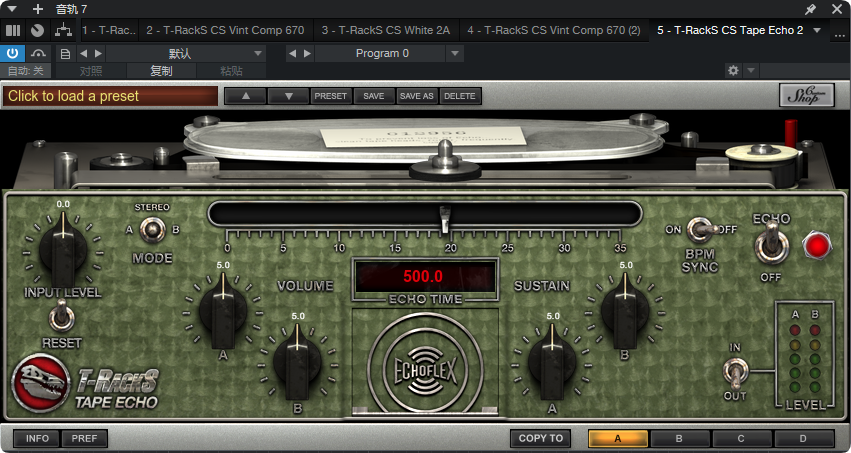Switch to 1 - T-Rac.. plugin tab
Screen dimensions: 851x453
coord(109,30)
